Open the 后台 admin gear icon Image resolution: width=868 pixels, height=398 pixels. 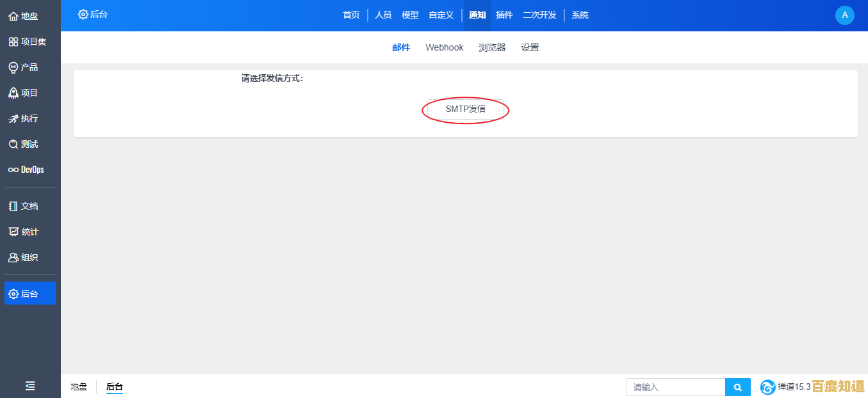(x=26, y=292)
